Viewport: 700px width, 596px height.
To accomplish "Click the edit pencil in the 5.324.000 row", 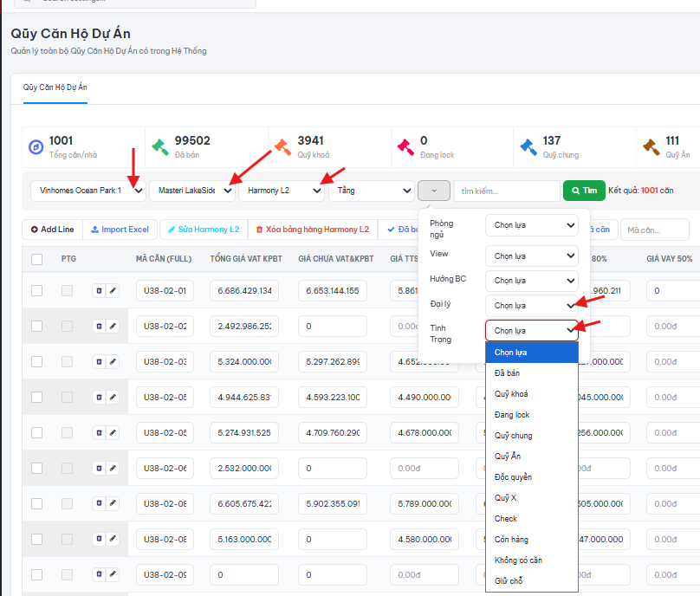I will click(113, 361).
